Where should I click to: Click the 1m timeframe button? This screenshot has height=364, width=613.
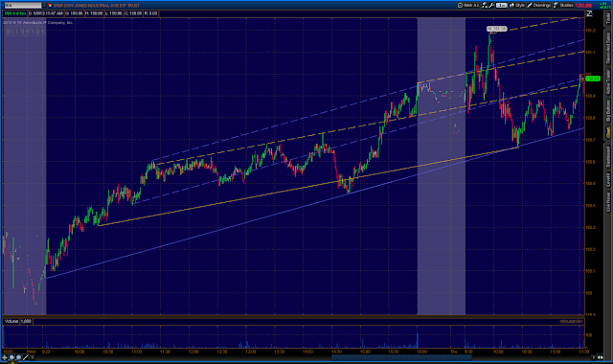(502, 6)
